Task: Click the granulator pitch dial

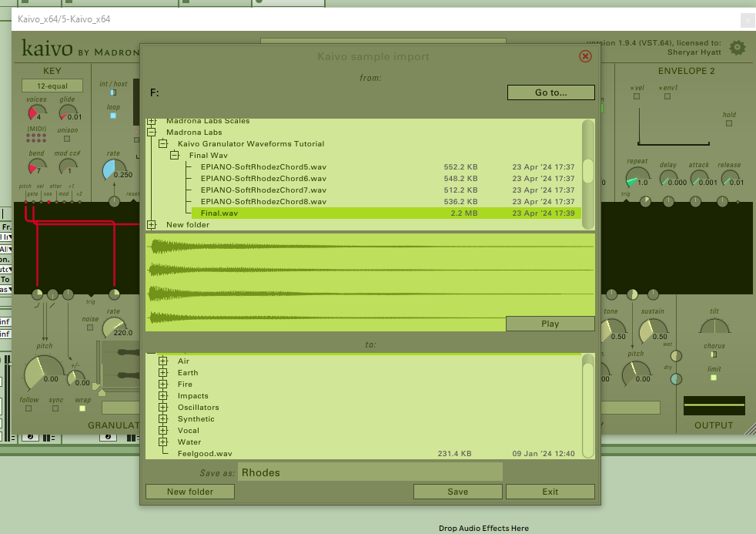Action: 43,374
